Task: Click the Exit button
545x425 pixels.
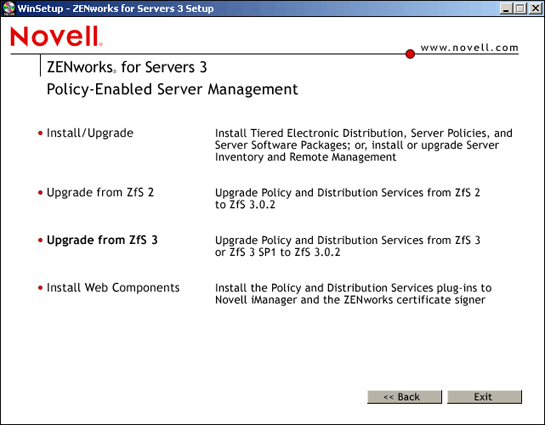Action: click(x=484, y=397)
